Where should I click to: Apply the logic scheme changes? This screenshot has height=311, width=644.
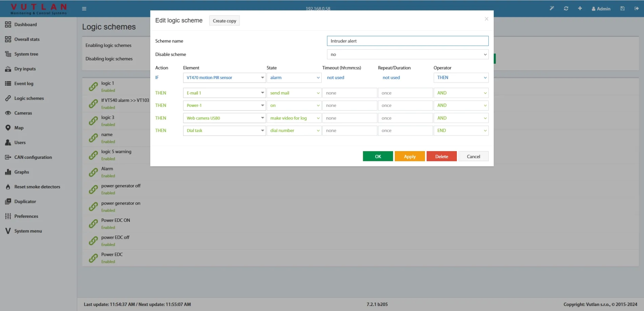tap(409, 156)
